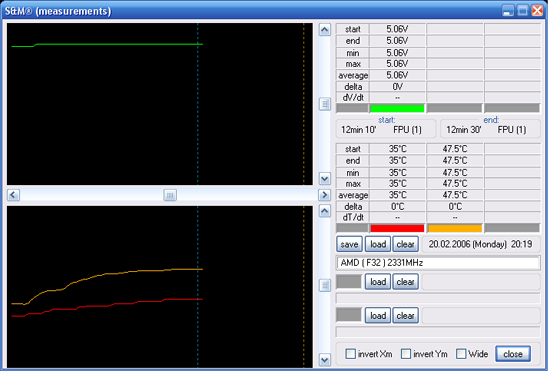Click the 12min 10' start time

(x=358, y=130)
